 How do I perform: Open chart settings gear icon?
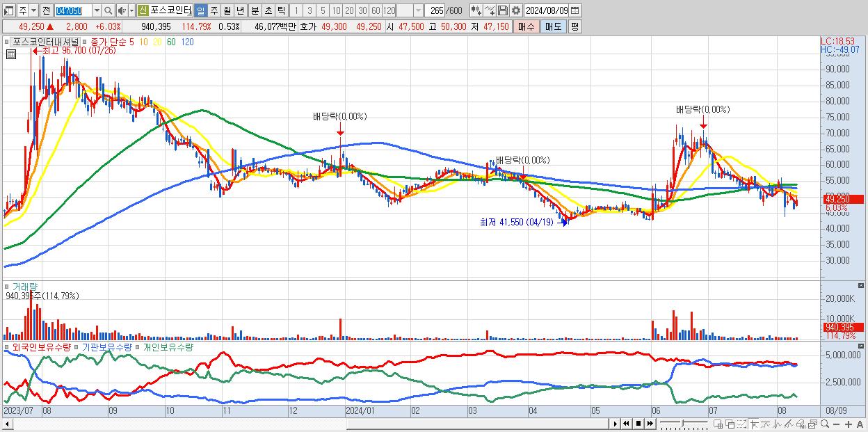515,10
